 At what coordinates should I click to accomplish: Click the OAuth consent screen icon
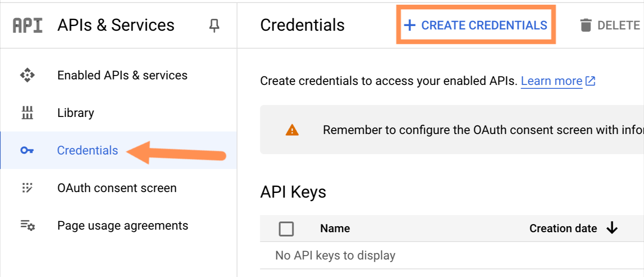tap(27, 188)
